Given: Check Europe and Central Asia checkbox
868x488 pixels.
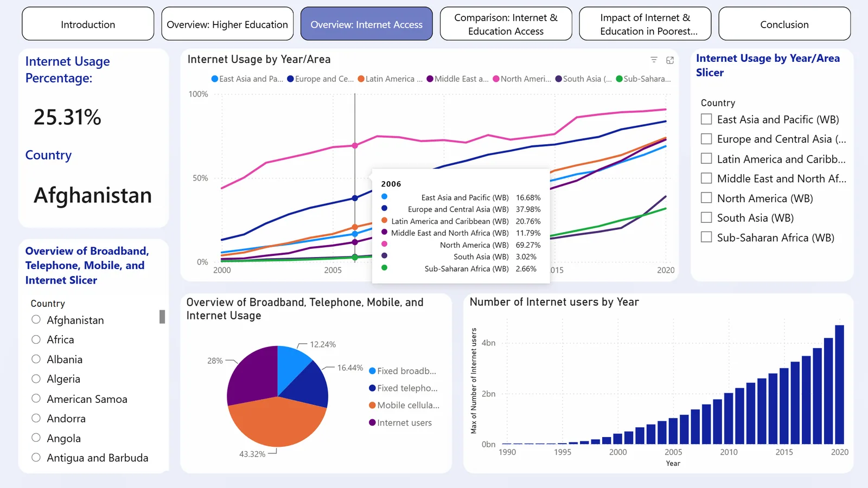Looking at the screenshot, I should [x=706, y=139].
